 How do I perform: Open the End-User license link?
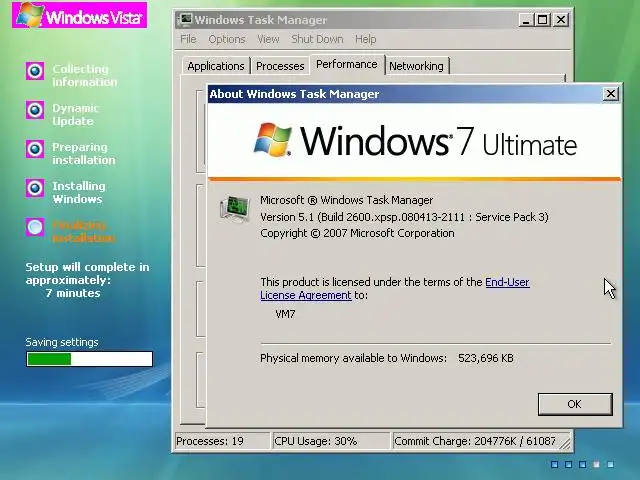(x=507, y=282)
